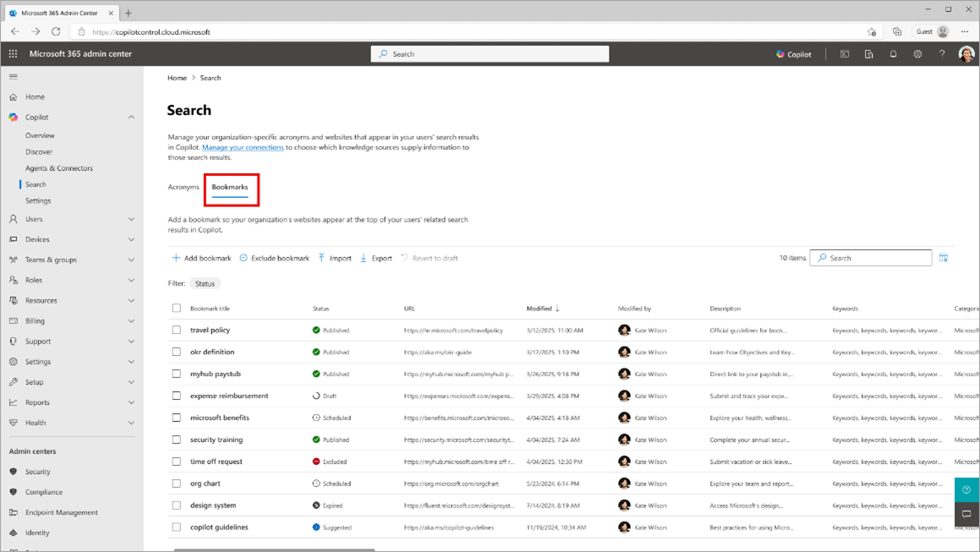Click the column options icon beside search
The width and height of the screenshot is (980, 552).
(x=943, y=258)
